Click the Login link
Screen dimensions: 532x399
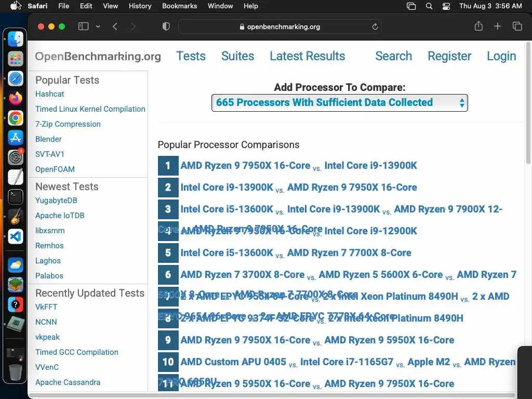501,56
